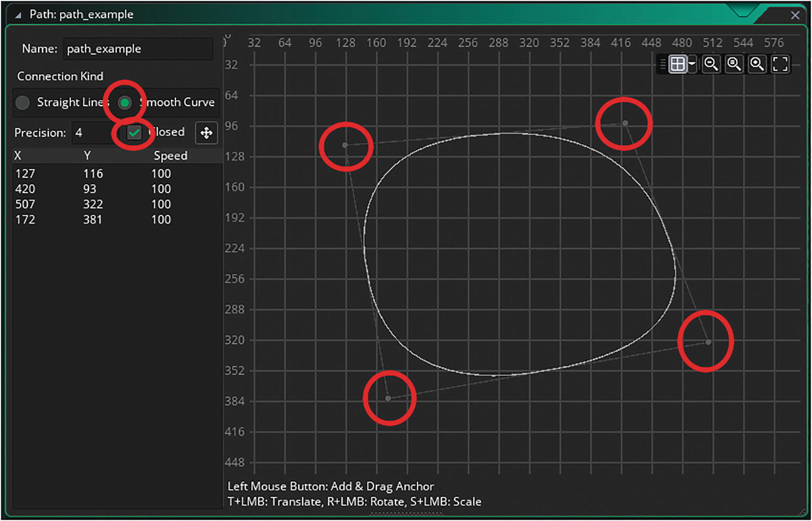This screenshot has width=812, height=521.
Task: Click the toolbar drag handle grip
Action: (663, 64)
